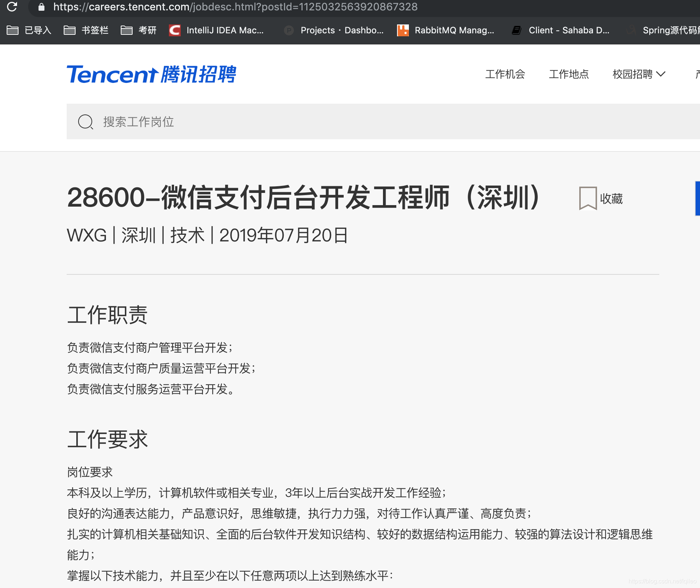The height and width of the screenshot is (588, 700).
Task: Click text 负责微信支付商户管理平台开发
Action: click(x=150, y=348)
